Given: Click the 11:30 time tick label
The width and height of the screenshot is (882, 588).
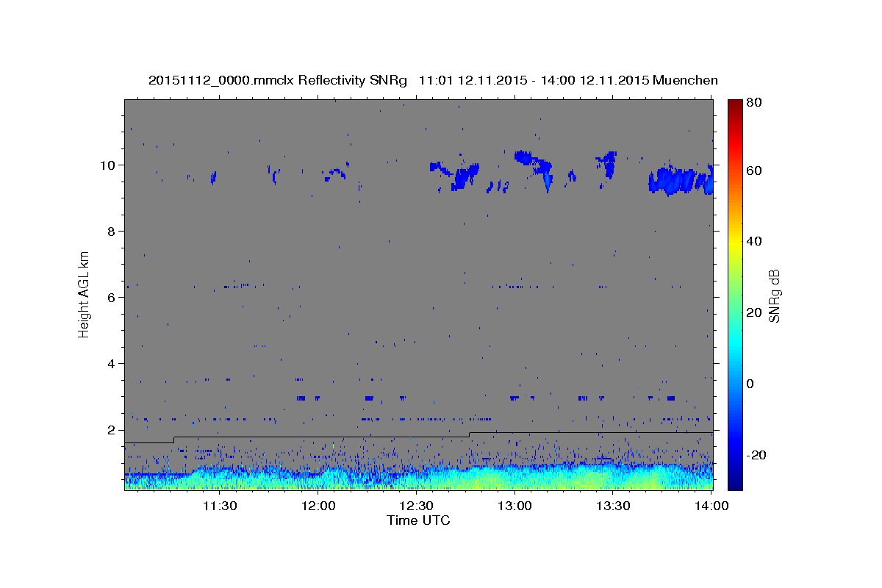Looking at the screenshot, I should point(220,506).
